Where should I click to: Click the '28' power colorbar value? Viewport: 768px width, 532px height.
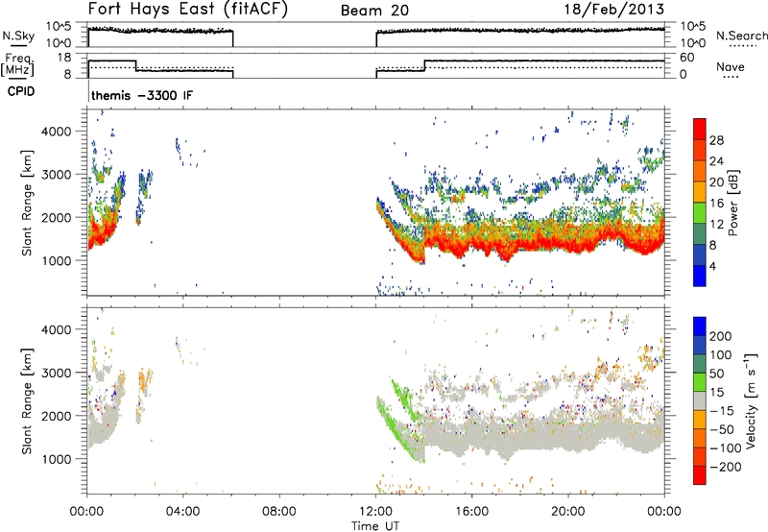pos(716,140)
